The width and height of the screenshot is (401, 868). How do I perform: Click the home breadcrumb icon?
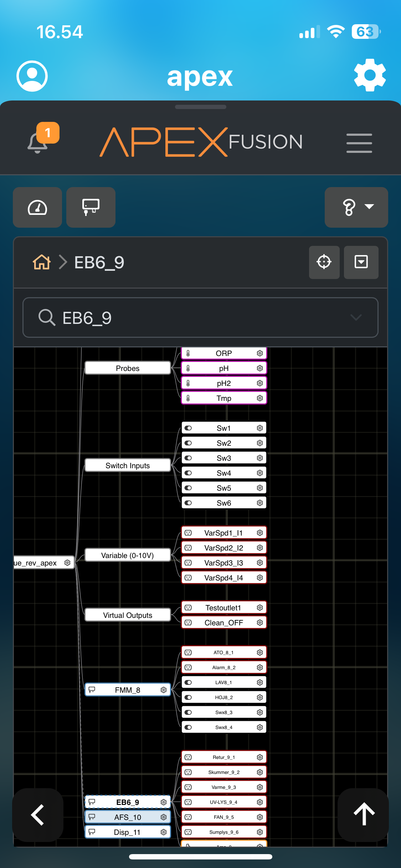[42, 262]
